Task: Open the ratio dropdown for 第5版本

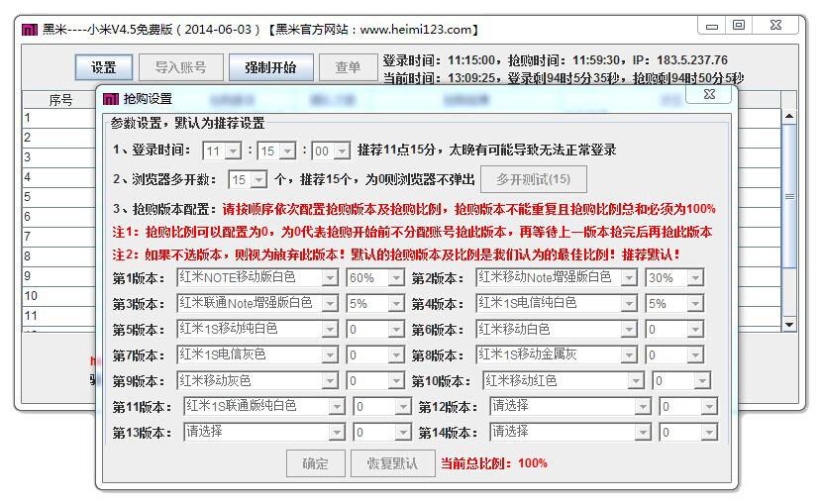Action: [375, 329]
